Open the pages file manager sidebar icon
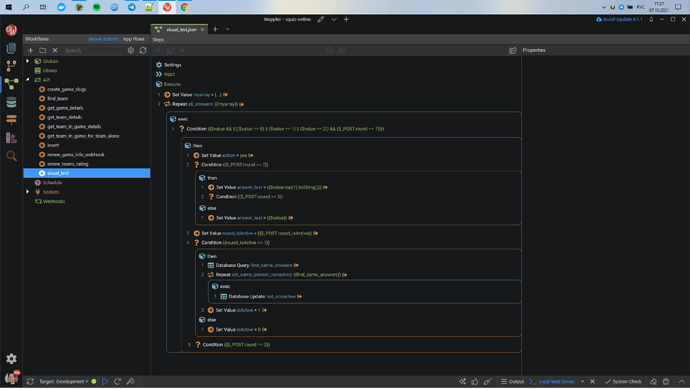Image resolution: width=690 pixels, height=390 pixels. click(11, 48)
